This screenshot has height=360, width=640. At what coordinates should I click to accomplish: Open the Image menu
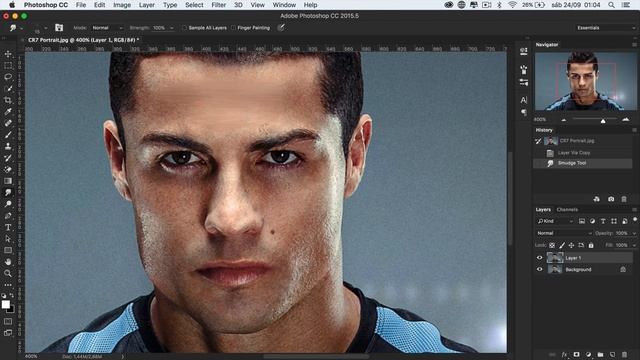(122, 5)
